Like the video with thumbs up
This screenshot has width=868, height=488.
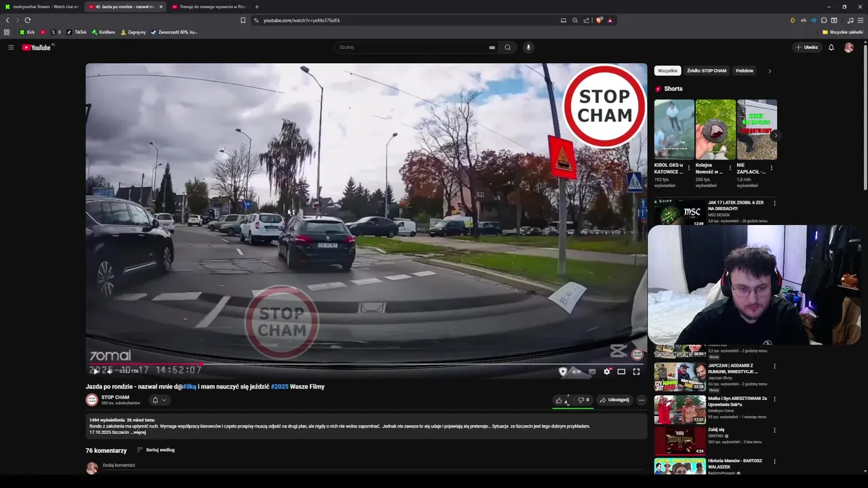(x=562, y=400)
